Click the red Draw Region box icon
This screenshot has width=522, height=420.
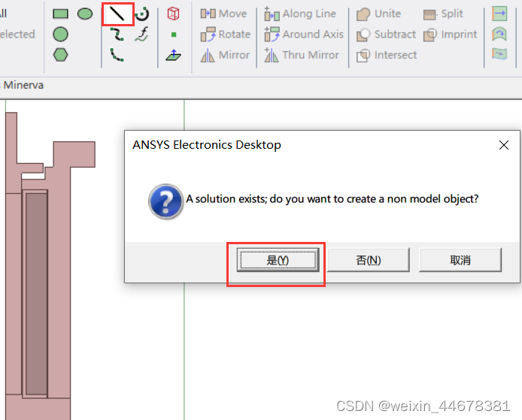click(x=174, y=14)
